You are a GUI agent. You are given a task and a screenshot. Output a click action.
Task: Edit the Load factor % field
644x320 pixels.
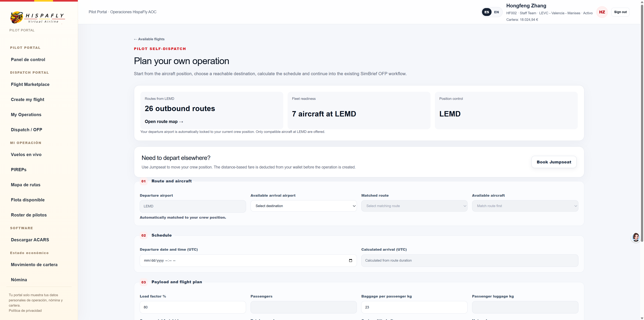(193, 307)
